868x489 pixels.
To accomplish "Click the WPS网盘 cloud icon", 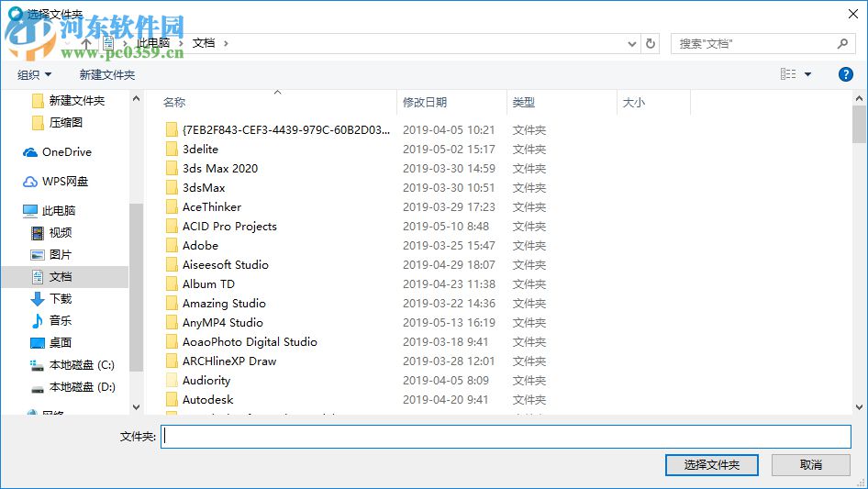I will point(30,182).
